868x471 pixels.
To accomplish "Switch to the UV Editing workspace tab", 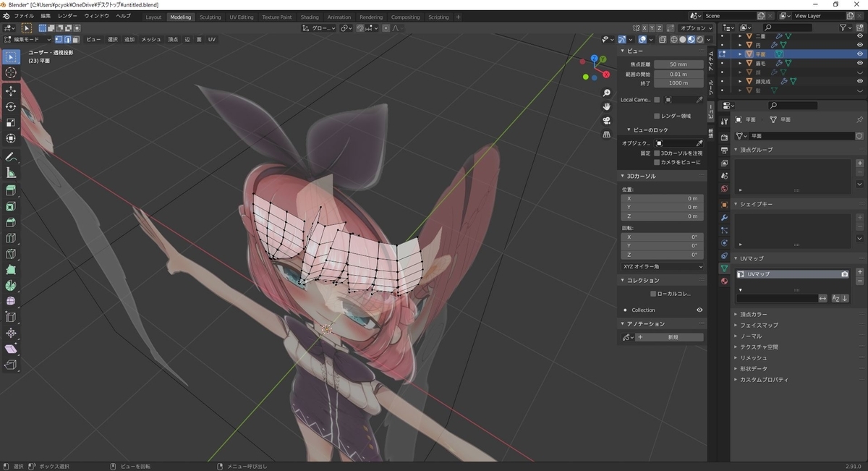I will tap(242, 17).
